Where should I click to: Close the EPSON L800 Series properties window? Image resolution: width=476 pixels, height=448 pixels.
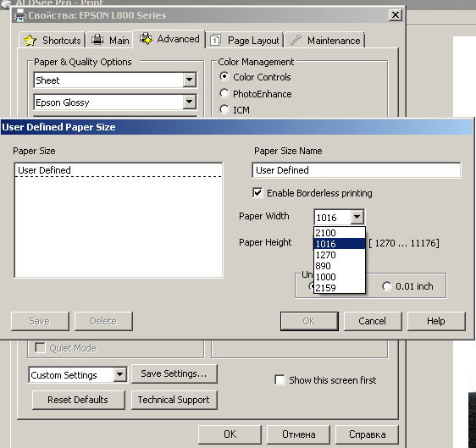pos(396,15)
